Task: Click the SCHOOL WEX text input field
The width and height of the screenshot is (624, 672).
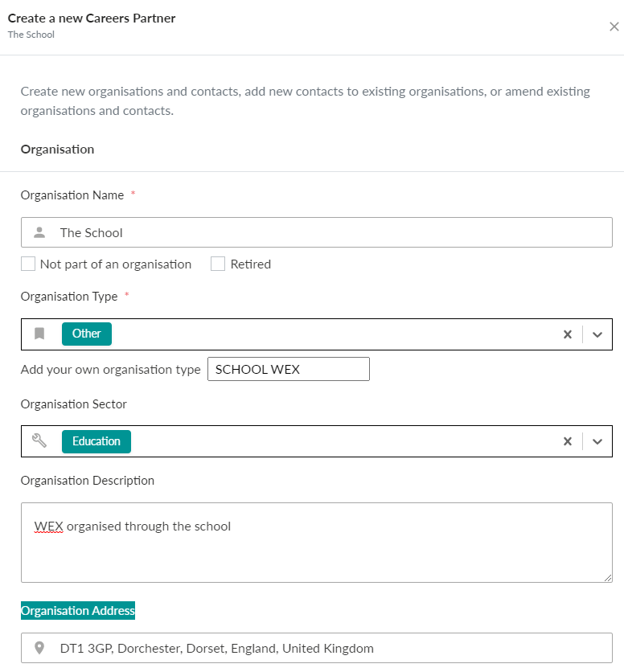Action: click(288, 369)
